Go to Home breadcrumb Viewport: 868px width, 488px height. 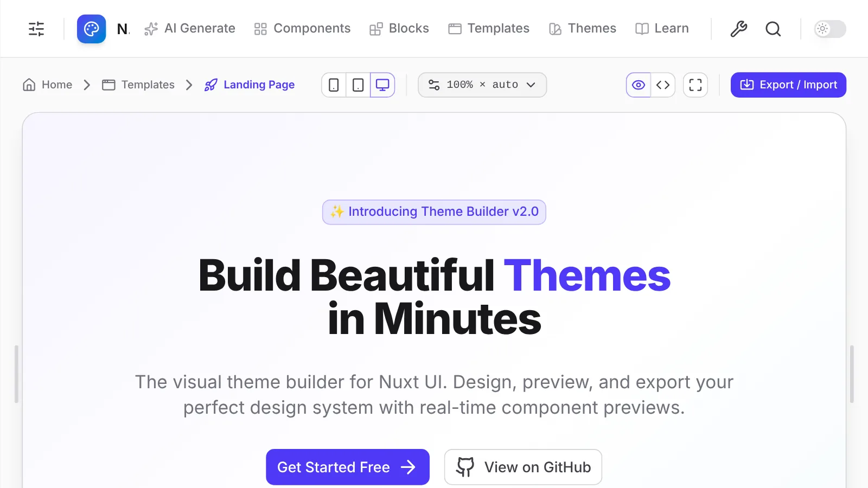(48, 85)
